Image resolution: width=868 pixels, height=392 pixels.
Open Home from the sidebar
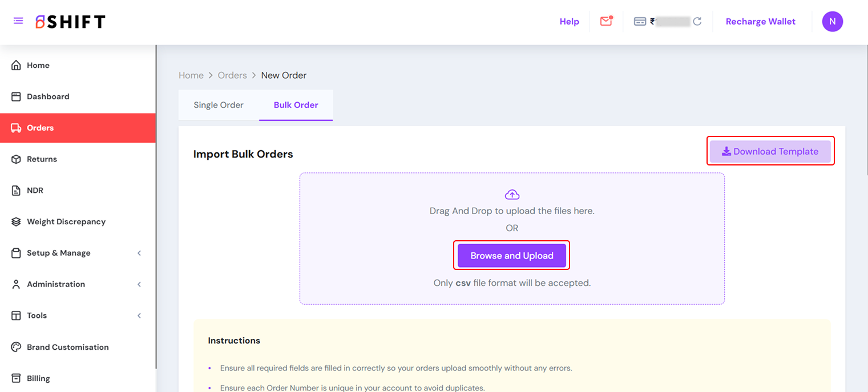coord(38,66)
